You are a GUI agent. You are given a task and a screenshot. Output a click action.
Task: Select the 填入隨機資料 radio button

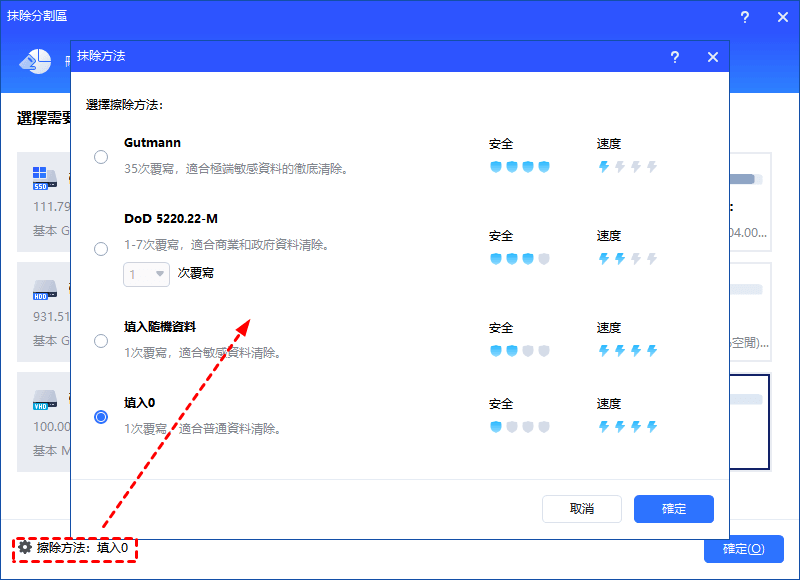coord(101,341)
